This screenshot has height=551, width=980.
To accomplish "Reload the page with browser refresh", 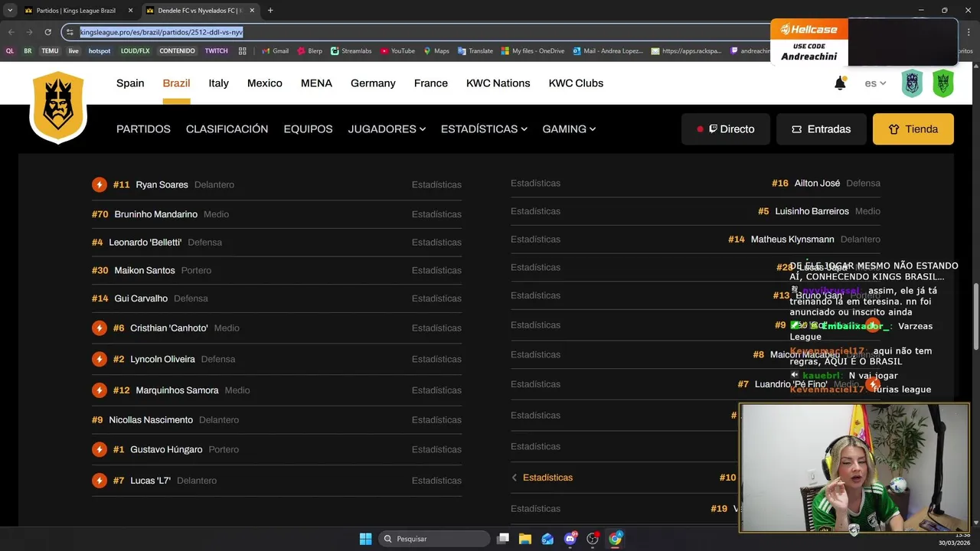I will [47, 32].
